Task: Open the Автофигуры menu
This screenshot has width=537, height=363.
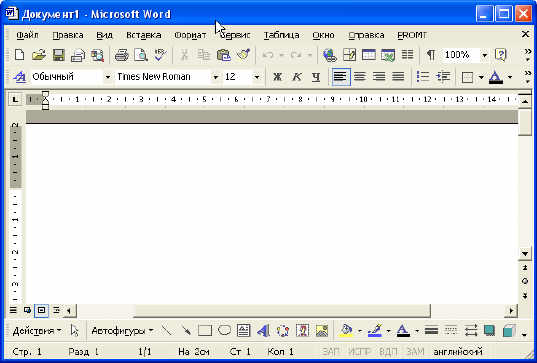Action: point(122,331)
